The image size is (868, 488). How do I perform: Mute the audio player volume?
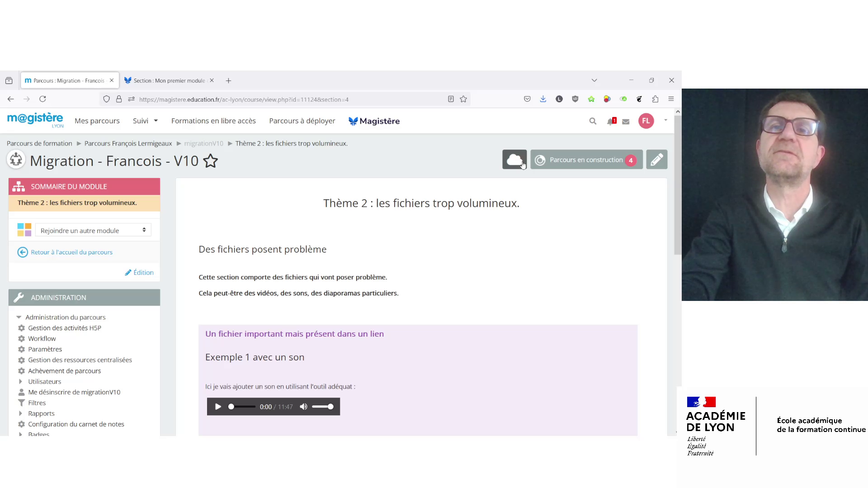tap(303, 407)
